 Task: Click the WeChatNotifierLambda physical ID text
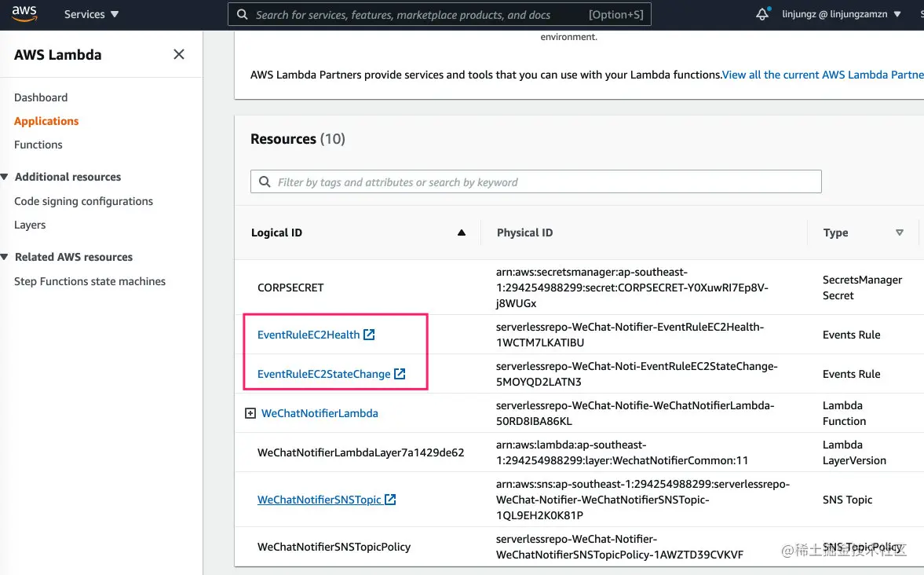634,413
